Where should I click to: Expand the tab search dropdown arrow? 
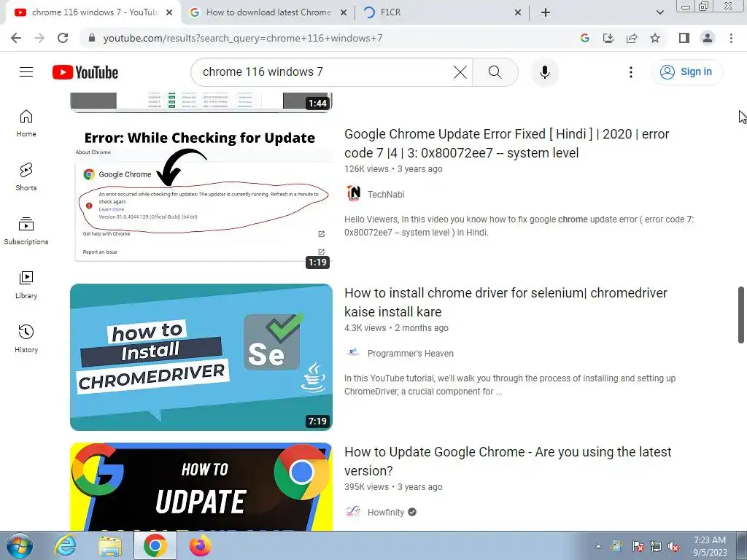coord(659,12)
